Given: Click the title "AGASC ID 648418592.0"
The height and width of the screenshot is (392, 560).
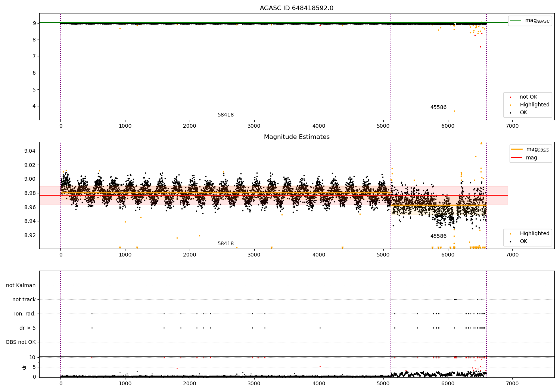Looking at the screenshot, I should 296,8.
